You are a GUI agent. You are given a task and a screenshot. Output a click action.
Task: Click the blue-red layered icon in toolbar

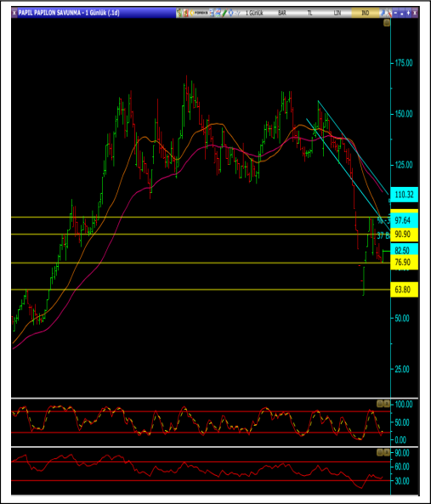218,13
